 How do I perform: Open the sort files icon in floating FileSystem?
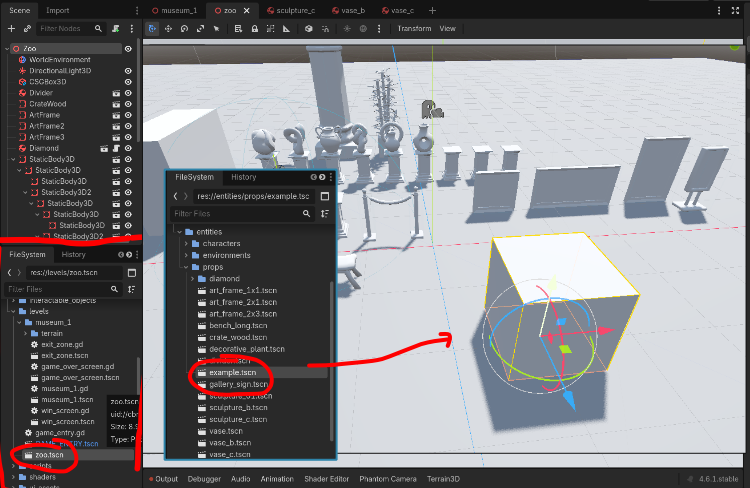(325, 213)
